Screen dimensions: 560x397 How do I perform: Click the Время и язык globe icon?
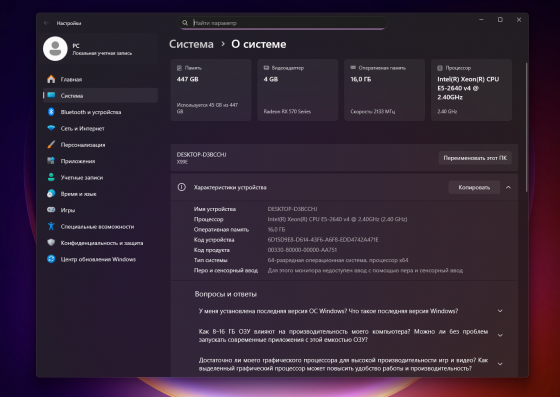(x=51, y=194)
